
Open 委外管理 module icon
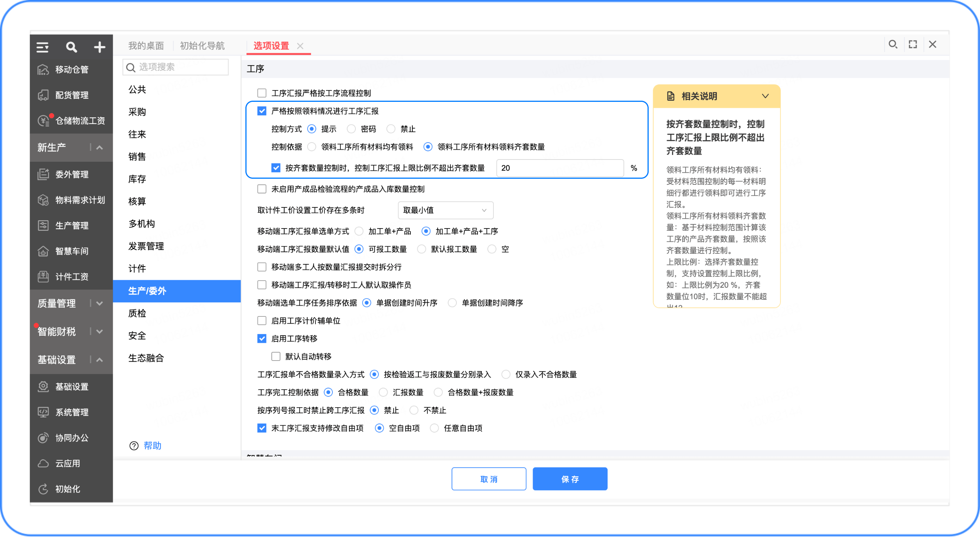click(43, 174)
